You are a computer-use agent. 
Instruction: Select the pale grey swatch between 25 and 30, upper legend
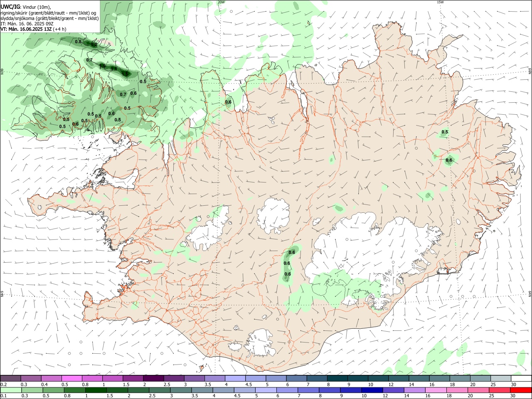point(501,379)
